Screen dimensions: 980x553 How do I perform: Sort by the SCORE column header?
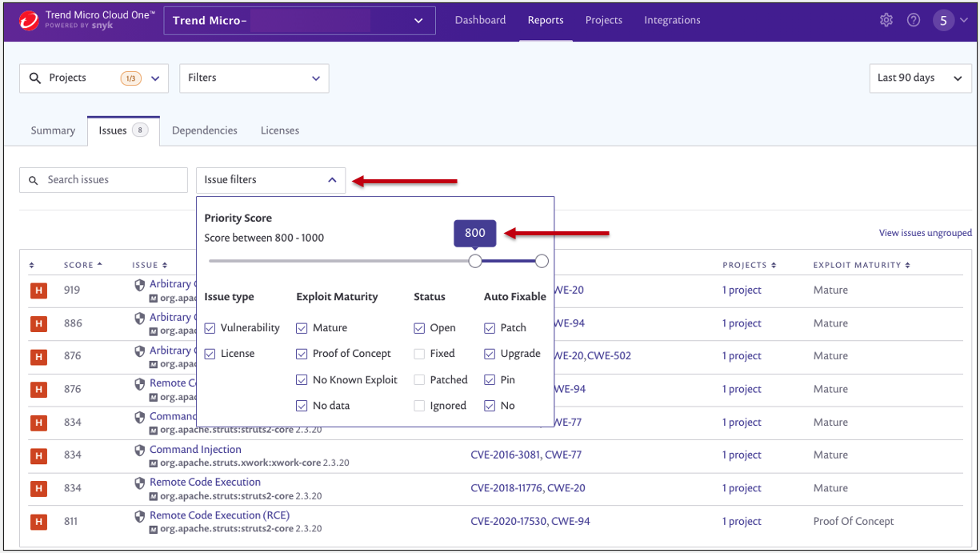[x=83, y=265]
